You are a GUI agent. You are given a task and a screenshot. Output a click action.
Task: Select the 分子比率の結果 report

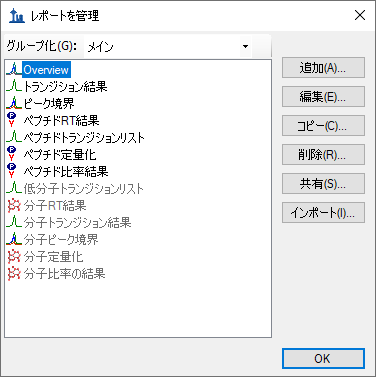(x=64, y=273)
